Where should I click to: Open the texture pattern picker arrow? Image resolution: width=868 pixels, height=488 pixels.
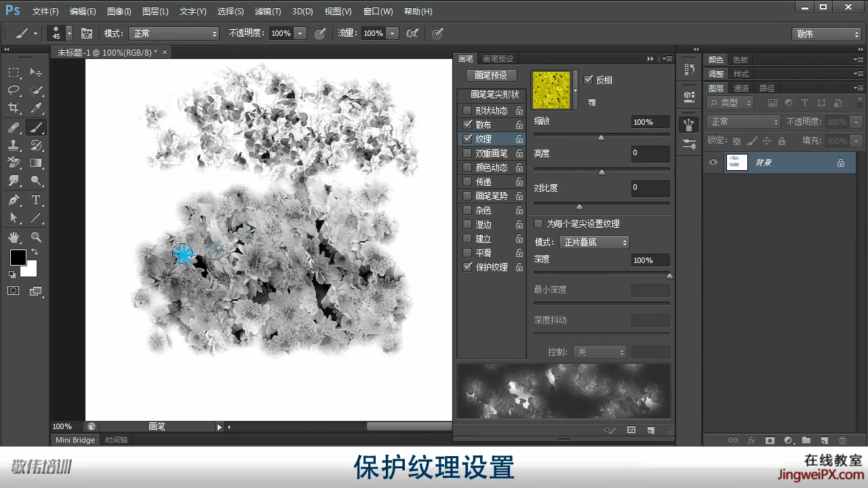click(x=575, y=90)
